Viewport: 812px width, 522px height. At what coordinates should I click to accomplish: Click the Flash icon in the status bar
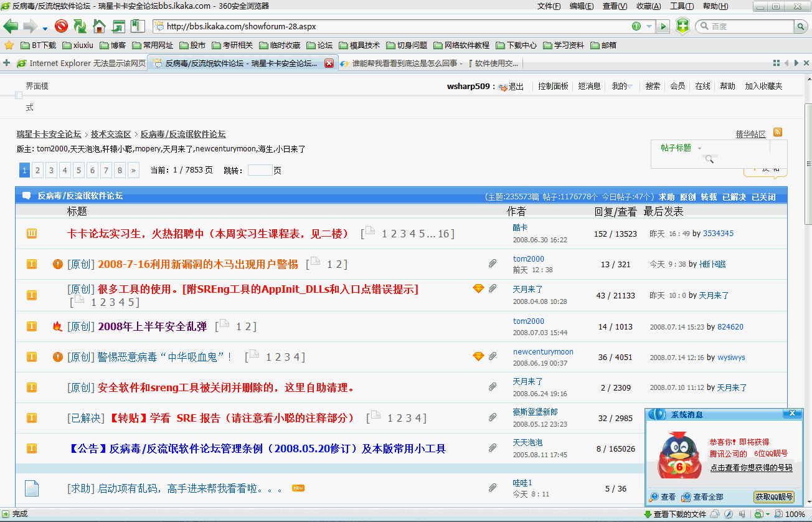click(728, 515)
